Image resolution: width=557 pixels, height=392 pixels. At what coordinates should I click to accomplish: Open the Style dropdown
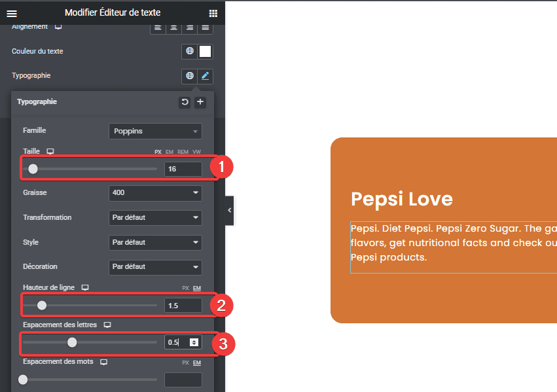(155, 243)
